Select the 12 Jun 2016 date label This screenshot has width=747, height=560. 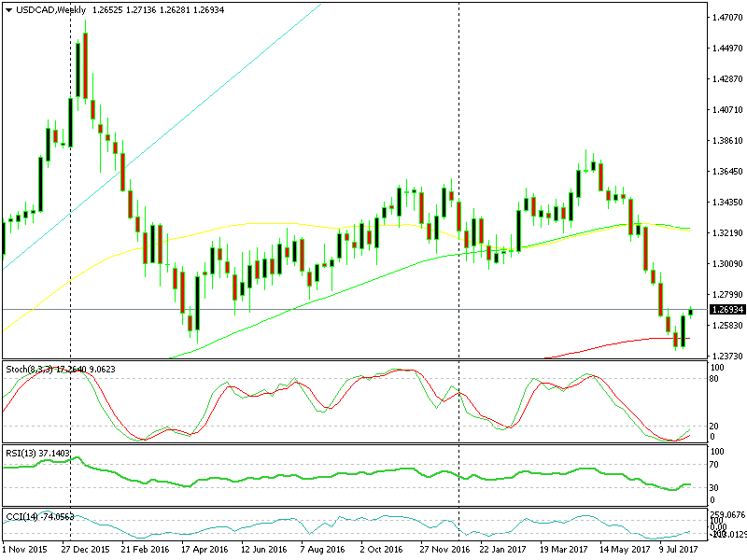pos(264,550)
